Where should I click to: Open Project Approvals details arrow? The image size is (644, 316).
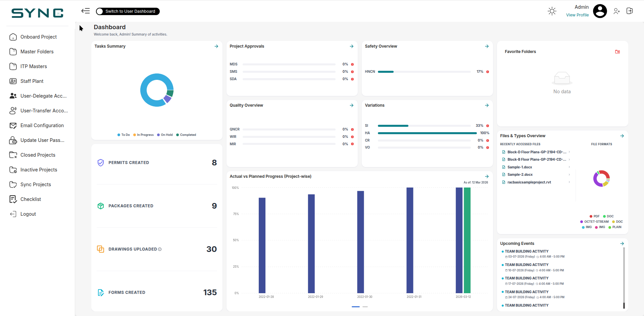pyautogui.click(x=352, y=46)
